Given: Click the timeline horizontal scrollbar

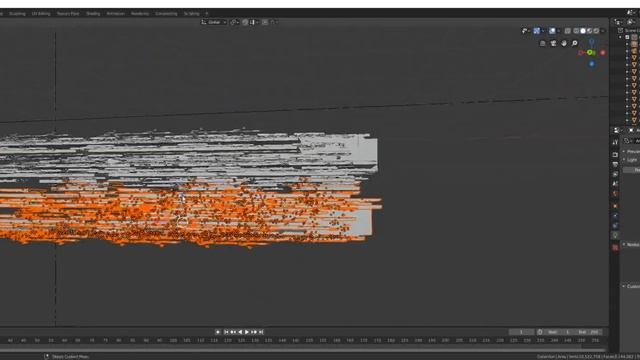Looking at the screenshot, I should (302, 350).
